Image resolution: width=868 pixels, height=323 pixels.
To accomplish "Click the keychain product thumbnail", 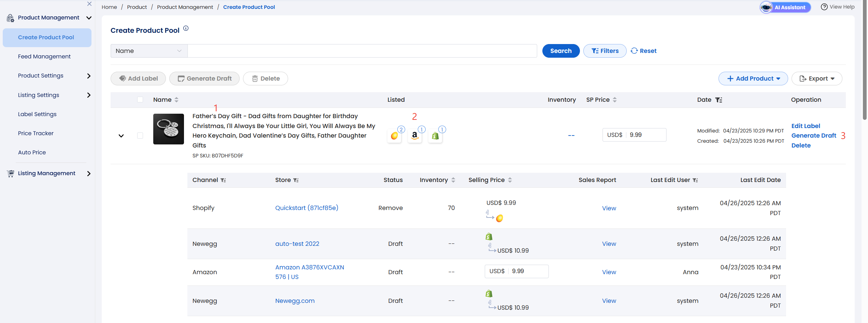I will (169, 129).
